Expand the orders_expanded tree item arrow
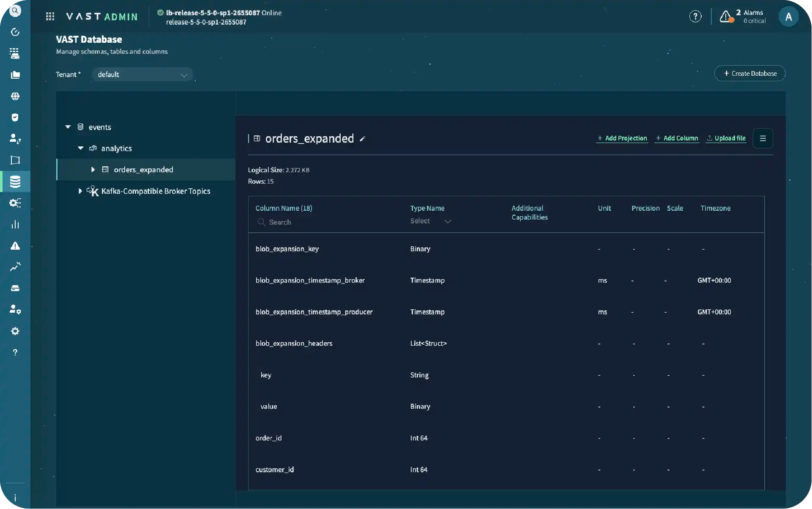This screenshot has width=812, height=509. (93, 170)
